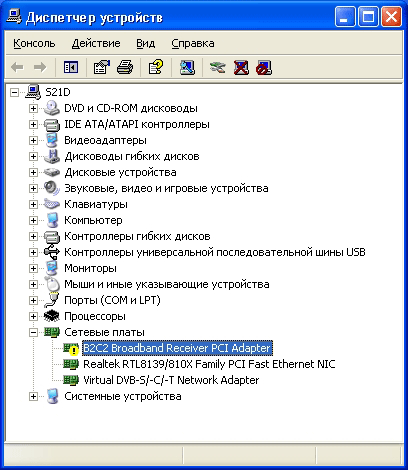Collapse the S21D root computer node
The height and width of the screenshot is (470, 408).
point(14,92)
